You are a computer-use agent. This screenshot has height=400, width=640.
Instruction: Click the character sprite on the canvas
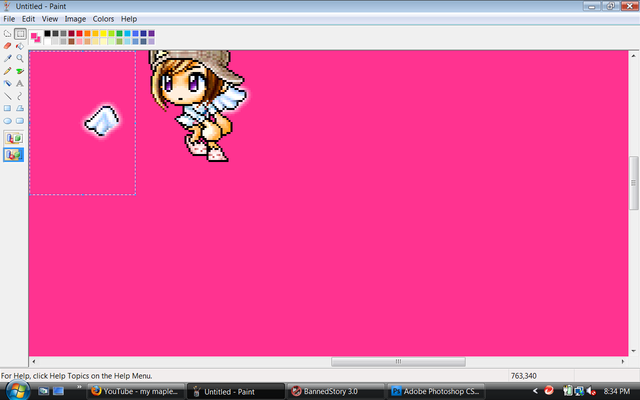(x=197, y=106)
